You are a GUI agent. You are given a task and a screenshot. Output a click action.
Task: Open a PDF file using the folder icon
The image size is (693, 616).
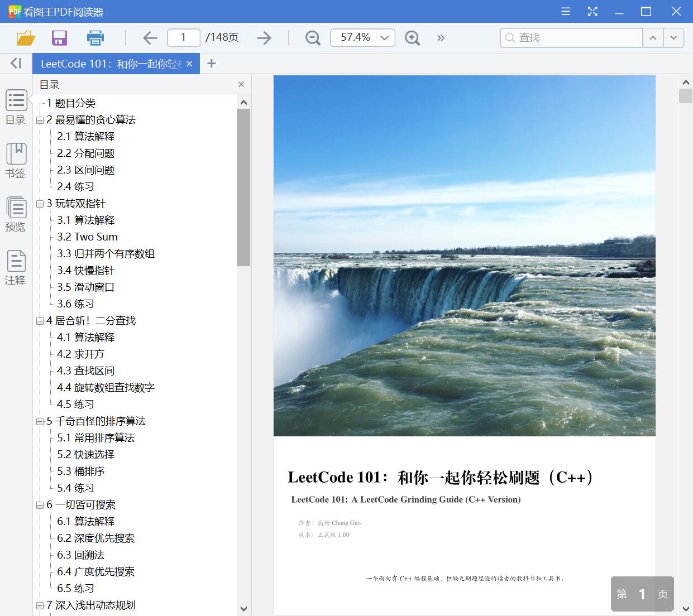point(25,37)
